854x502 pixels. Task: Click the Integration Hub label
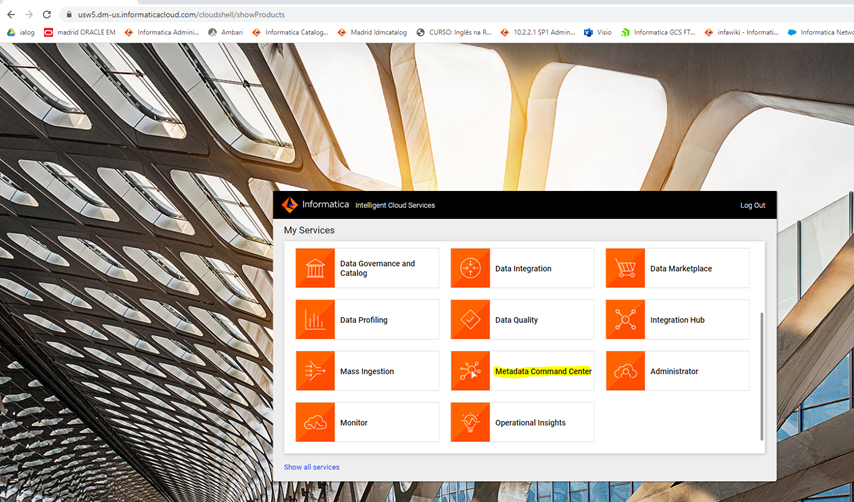(677, 320)
